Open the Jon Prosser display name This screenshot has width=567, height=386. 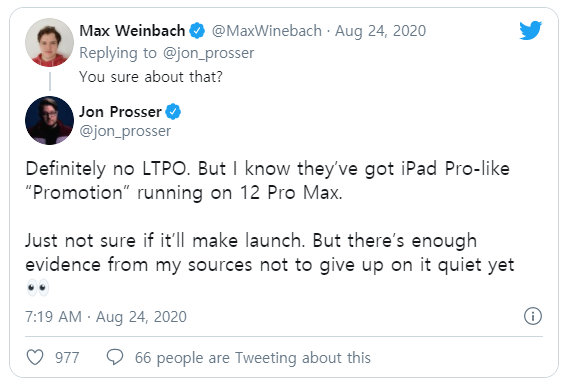coord(120,112)
